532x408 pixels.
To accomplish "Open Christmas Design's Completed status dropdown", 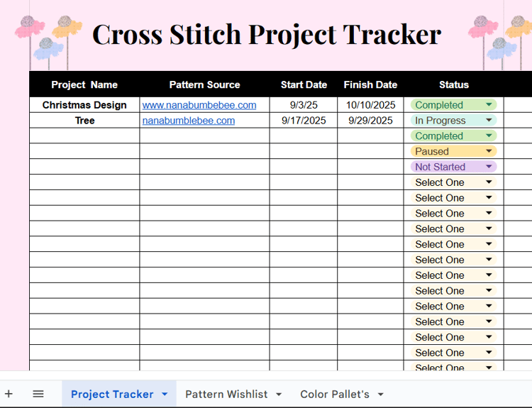I will click(489, 105).
